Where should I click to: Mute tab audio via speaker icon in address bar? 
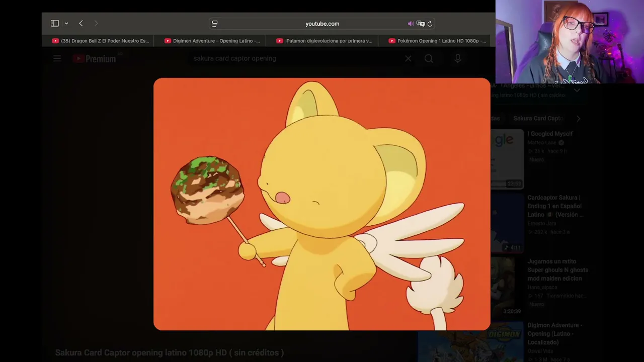tap(411, 24)
